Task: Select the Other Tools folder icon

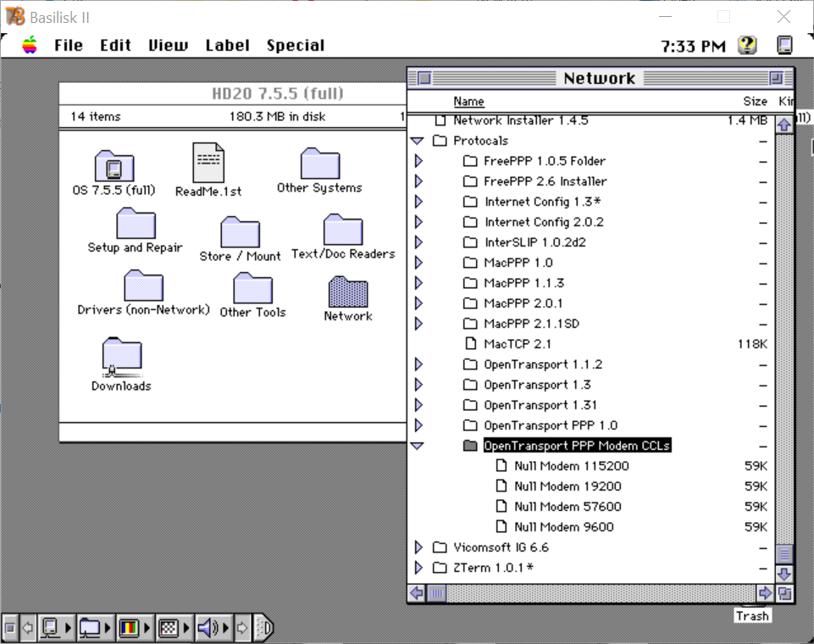Action: [x=252, y=288]
